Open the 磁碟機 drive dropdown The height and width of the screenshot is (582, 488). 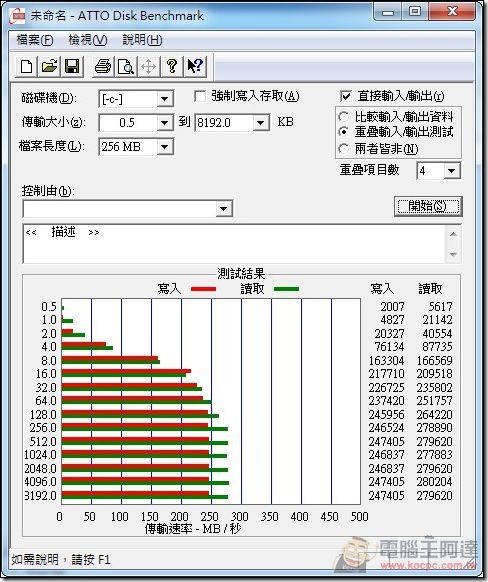tap(164, 99)
